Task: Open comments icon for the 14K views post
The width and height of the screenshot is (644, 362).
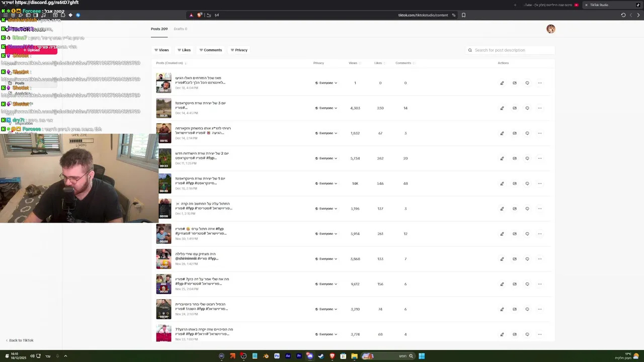Action: (527, 184)
